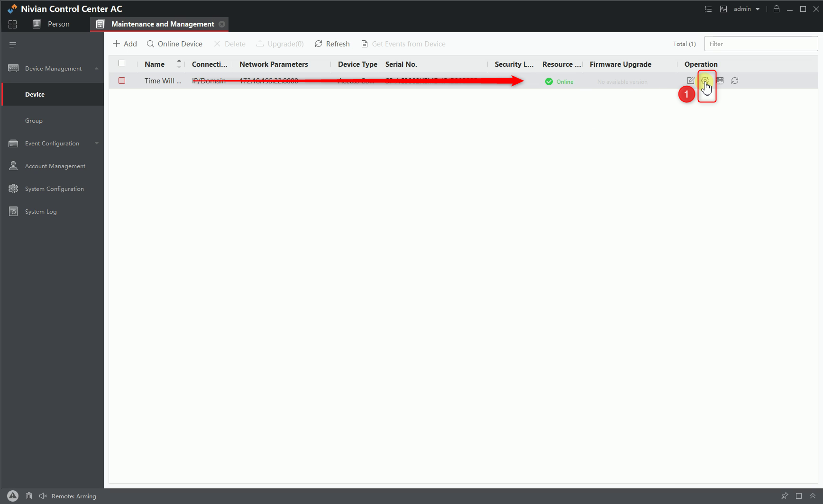Click the Add button in toolbar
This screenshot has height=504, width=823.
pos(125,44)
